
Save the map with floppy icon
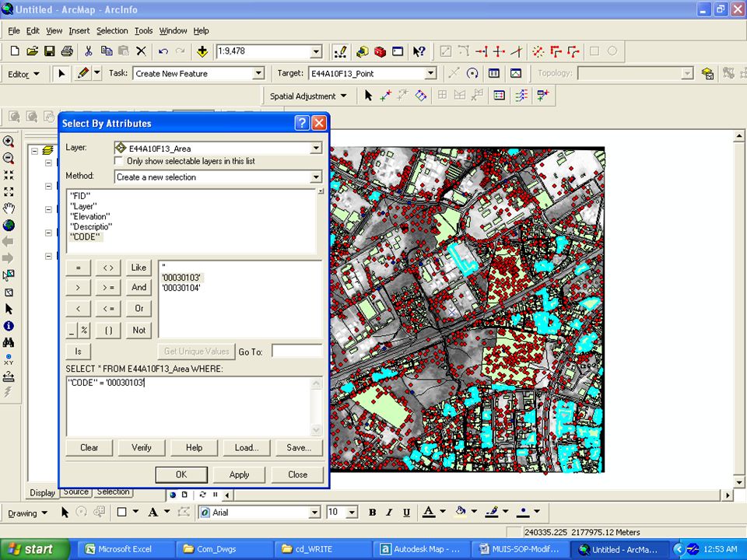tap(50, 51)
